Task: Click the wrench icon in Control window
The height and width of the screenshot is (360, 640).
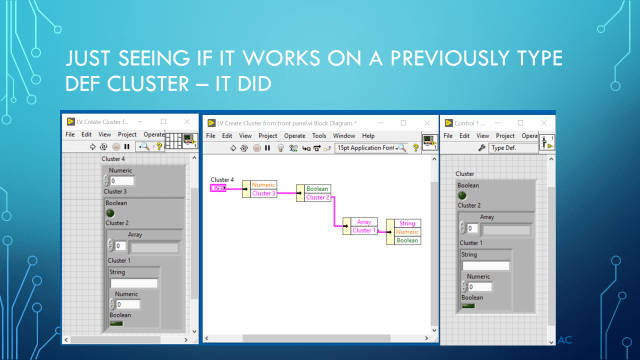Action: click(482, 148)
